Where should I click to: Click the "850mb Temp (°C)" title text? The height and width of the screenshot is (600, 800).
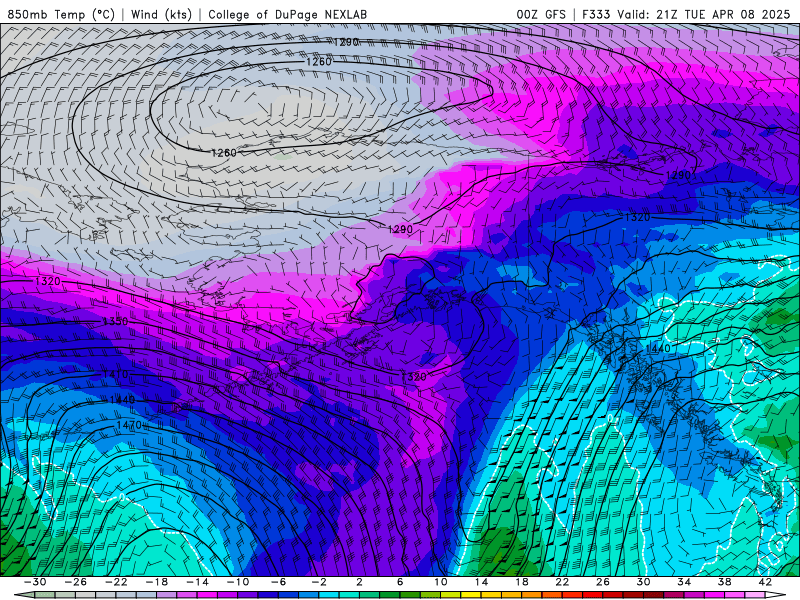pos(61,14)
